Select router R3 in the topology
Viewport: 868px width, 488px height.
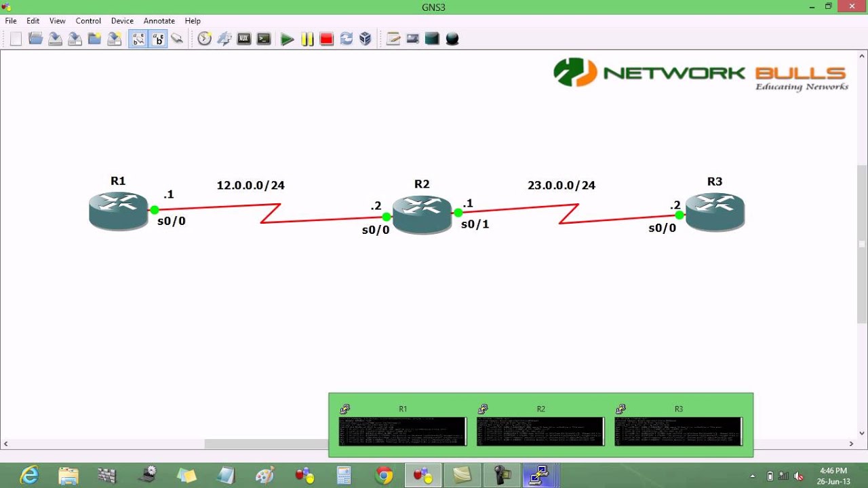(x=715, y=212)
